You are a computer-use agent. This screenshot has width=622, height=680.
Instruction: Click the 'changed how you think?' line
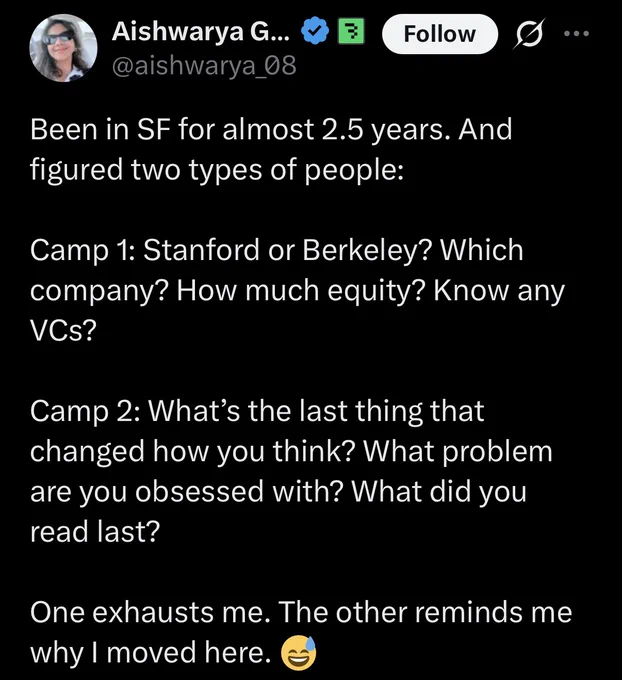click(291, 451)
